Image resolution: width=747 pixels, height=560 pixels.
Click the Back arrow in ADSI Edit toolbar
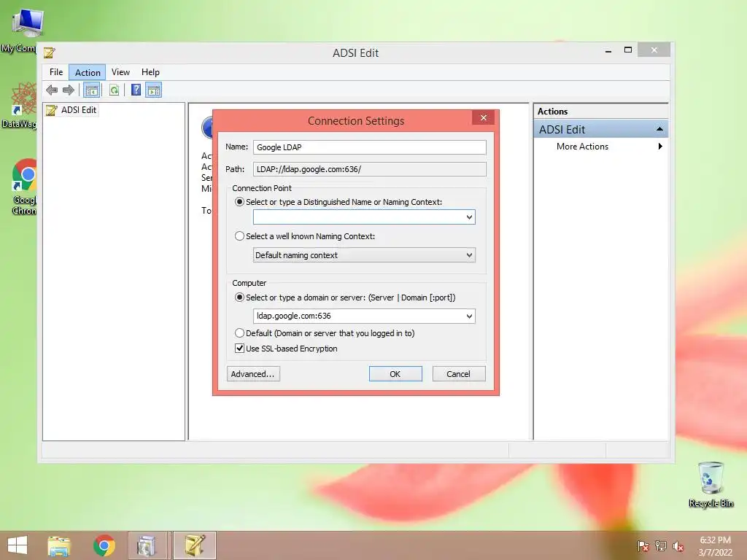click(52, 90)
